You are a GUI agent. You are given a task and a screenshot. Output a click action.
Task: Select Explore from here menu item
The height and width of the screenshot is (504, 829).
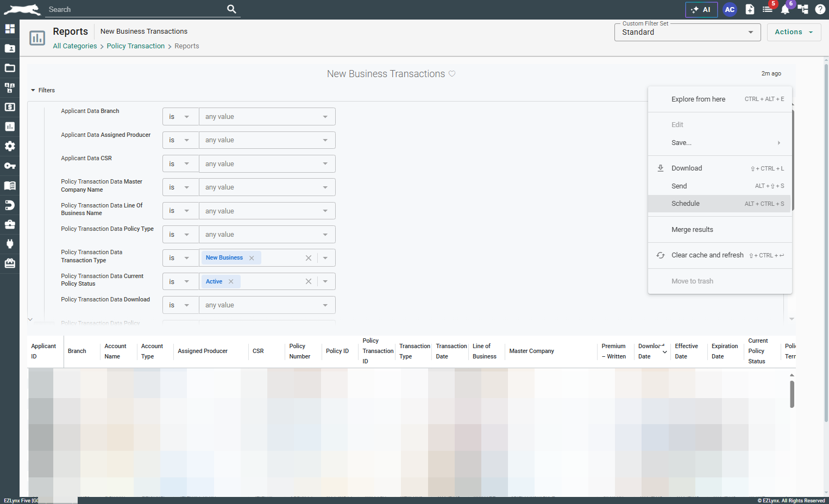(x=720, y=99)
